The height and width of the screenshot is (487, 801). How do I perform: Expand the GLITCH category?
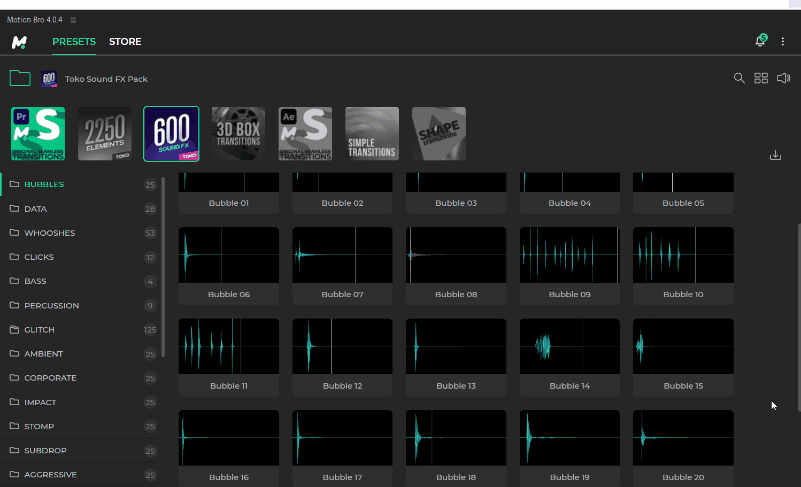tap(40, 330)
